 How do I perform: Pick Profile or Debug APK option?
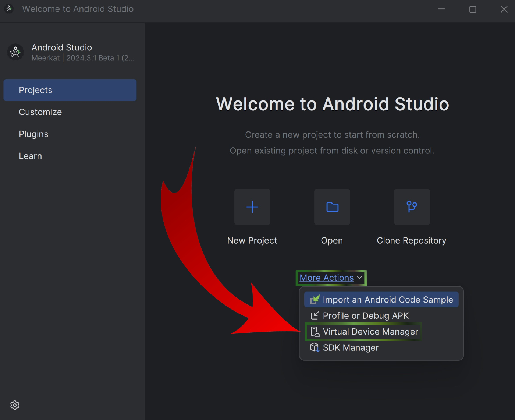click(366, 316)
